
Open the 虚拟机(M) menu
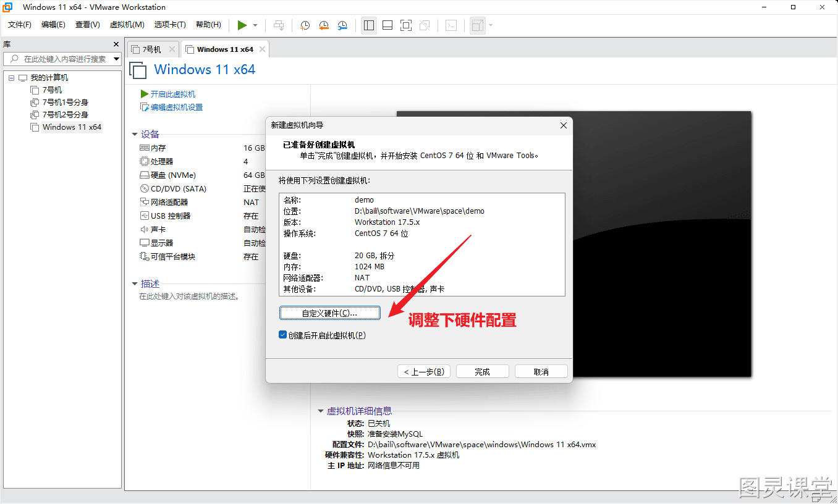tap(127, 25)
